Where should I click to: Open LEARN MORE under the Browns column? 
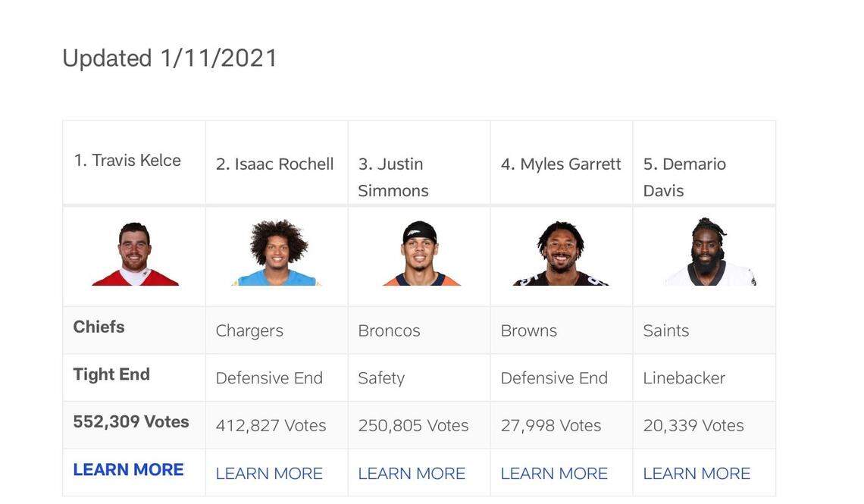click(x=554, y=474)
